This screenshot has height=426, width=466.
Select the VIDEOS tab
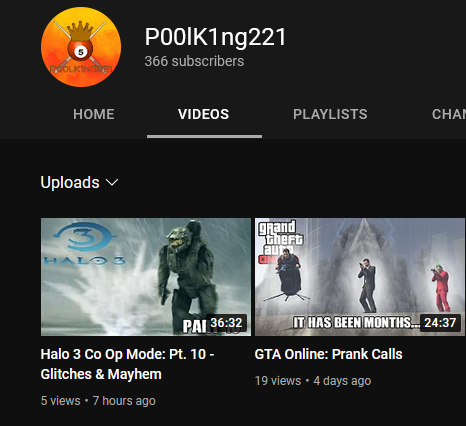(x=204, y=114)
